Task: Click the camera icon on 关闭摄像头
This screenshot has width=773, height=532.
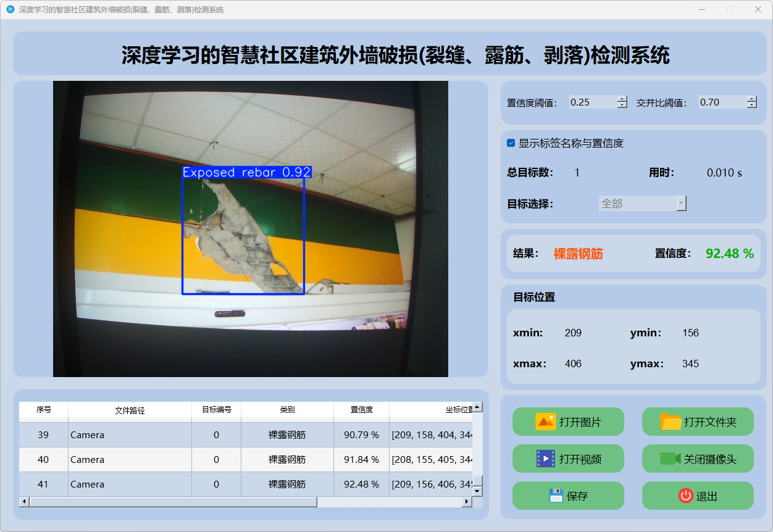Action: tap(670, 459)
